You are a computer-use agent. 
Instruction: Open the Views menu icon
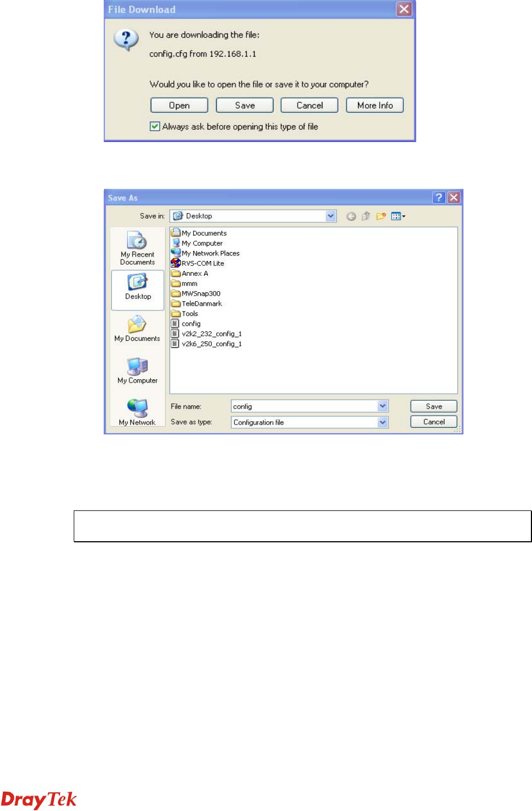coord(398,216)
